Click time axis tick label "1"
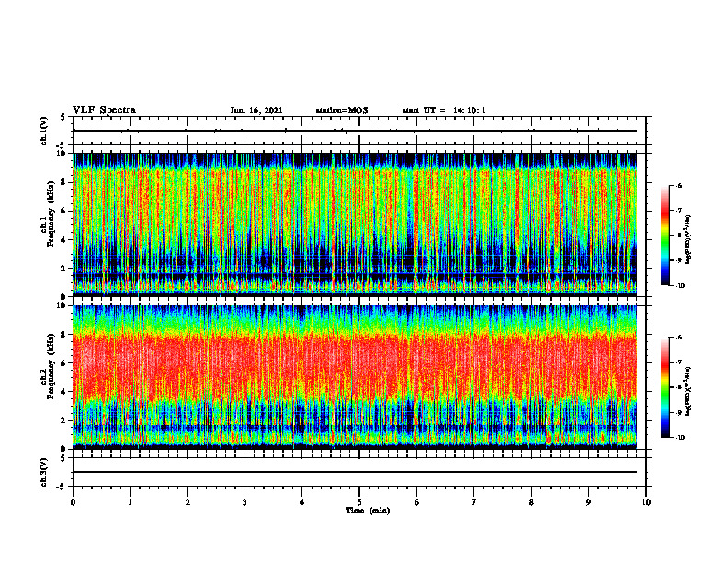 [130, 502]
